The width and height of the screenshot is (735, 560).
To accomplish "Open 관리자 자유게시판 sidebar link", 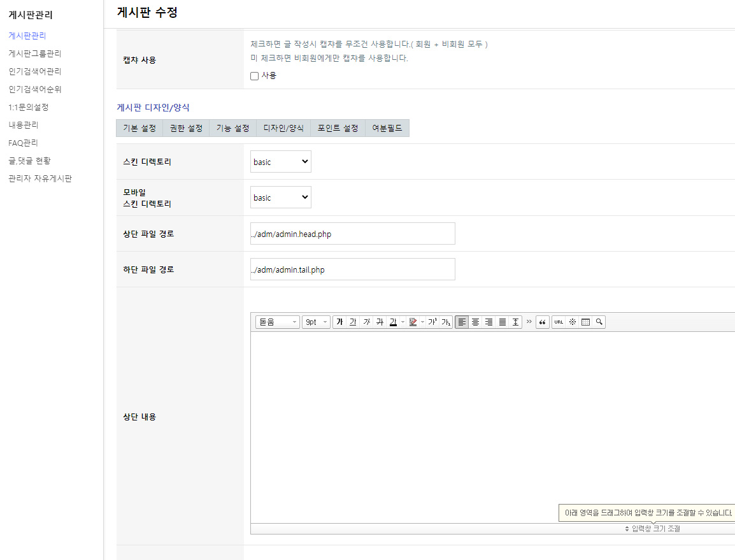I will pyautogui.click(x=40, y=178).
